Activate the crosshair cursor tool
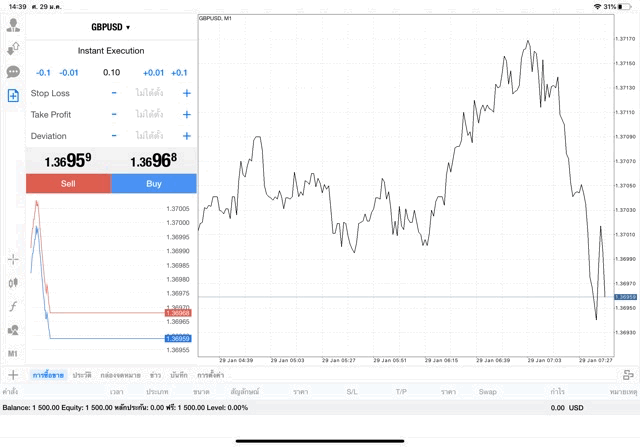The image size is (640, 447). click(x=13, y=259)
